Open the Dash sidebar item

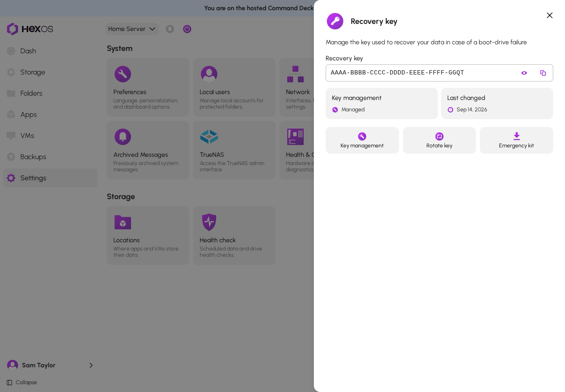coord(50,51)
